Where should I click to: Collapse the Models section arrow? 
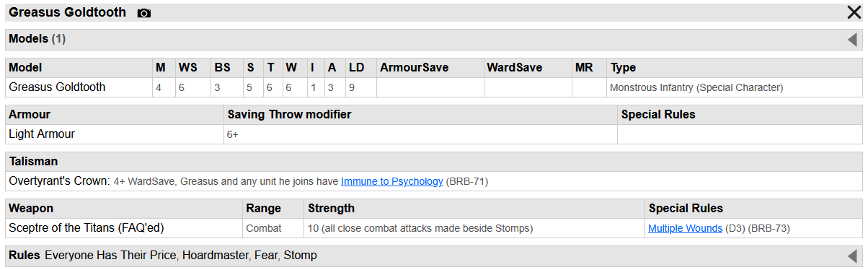852,40
